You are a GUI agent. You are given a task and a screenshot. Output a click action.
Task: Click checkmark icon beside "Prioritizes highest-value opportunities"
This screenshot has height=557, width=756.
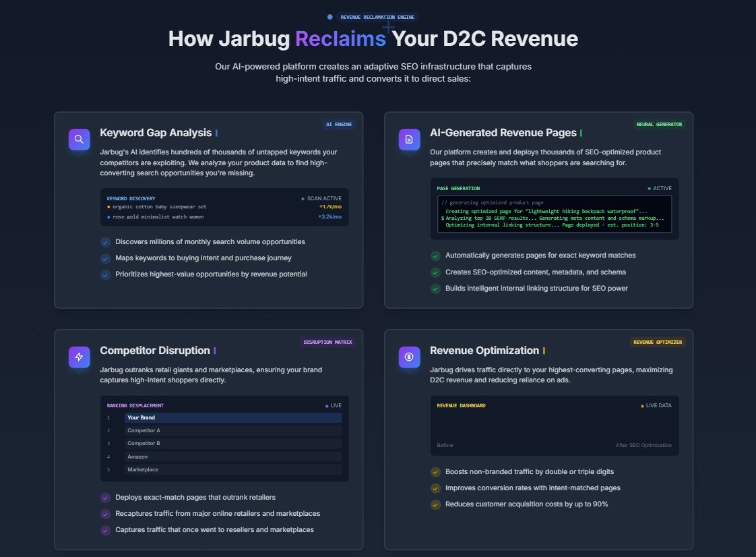(x=105, y=274)
